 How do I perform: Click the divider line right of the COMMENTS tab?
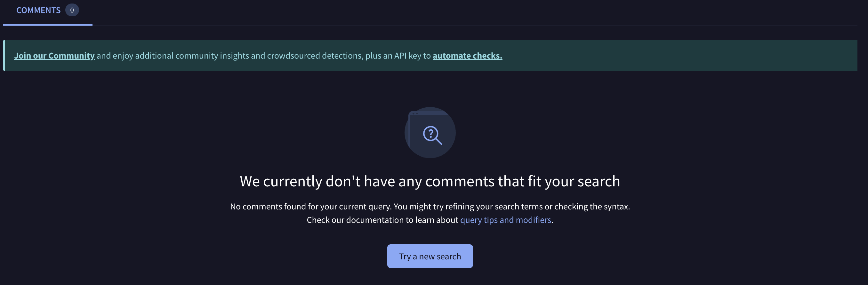(472, 26)
